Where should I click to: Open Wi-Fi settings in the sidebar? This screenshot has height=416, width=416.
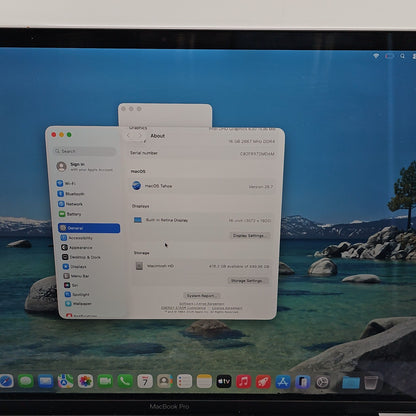click(x=67, y=183)
